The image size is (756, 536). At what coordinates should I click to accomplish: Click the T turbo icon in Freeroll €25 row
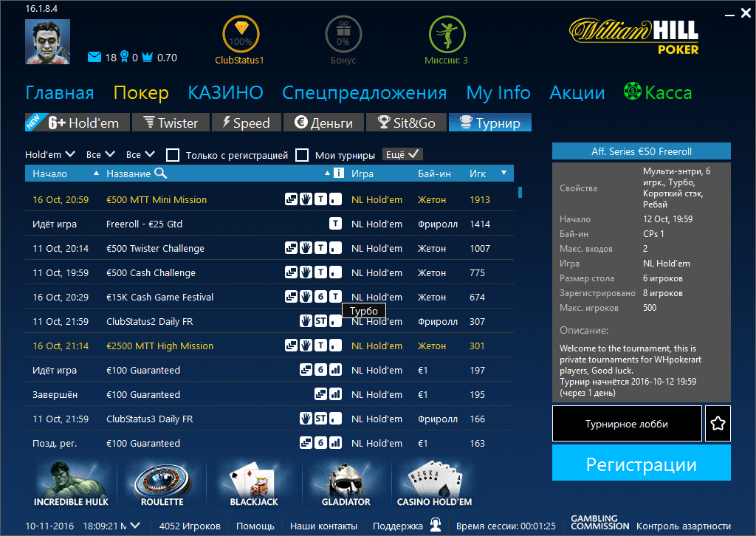pos(336,223)
